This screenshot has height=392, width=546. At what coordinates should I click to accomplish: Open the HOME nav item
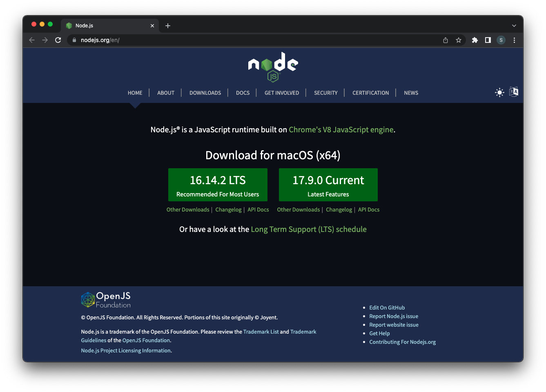[135, 93]
